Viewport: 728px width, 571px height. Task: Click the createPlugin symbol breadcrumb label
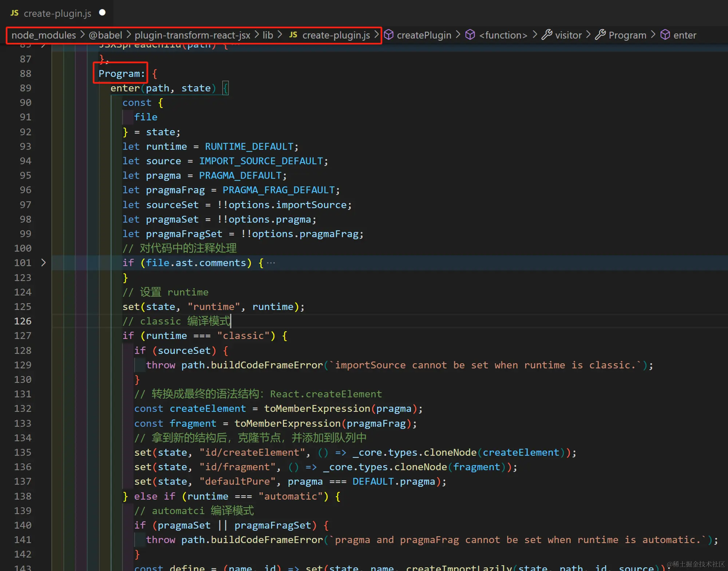pyautogui.click(x=424, y=35)
